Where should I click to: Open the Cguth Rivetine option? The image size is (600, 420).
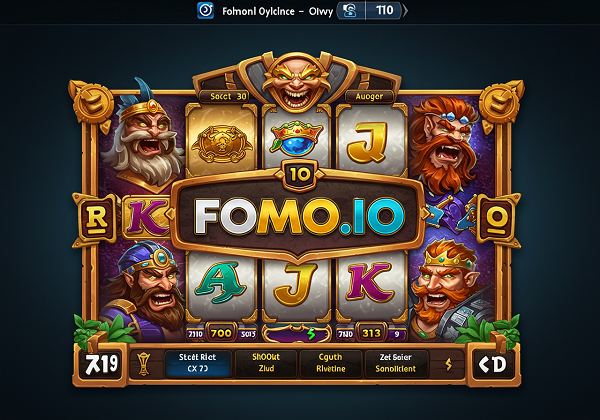coord(331,363)
